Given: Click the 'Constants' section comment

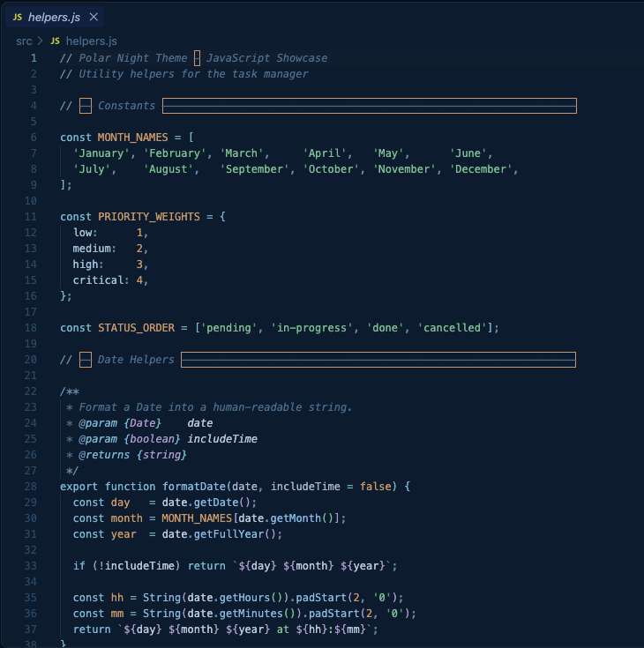Looking at the screenshot, I should pyautogui.click(x=126, y=106).
